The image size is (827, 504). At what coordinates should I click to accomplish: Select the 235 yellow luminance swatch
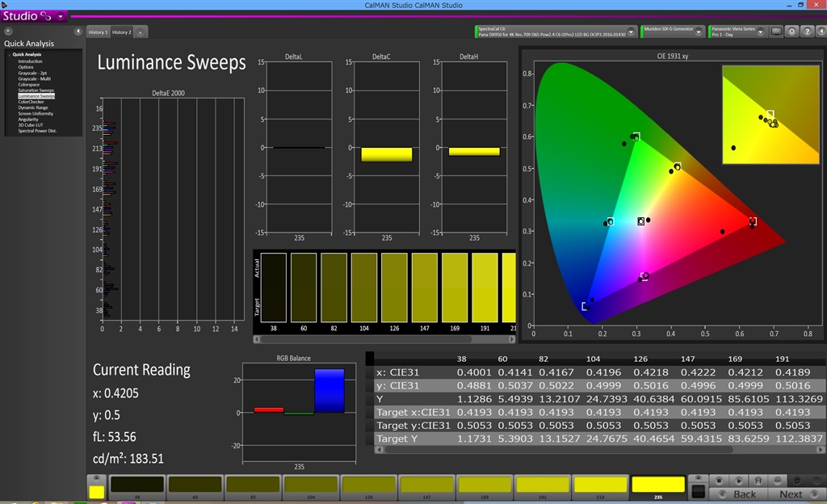coord(657,485)
